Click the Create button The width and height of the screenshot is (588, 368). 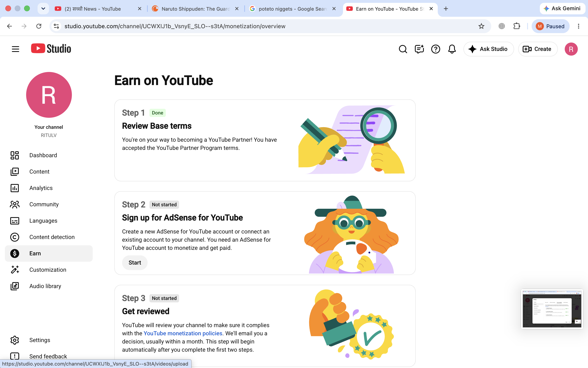point(538,49)
